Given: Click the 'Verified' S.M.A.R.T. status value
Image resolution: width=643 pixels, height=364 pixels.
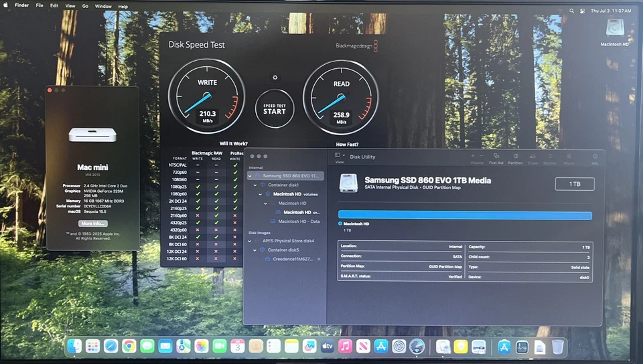Looking at the screenshot, I should [454, 277].
